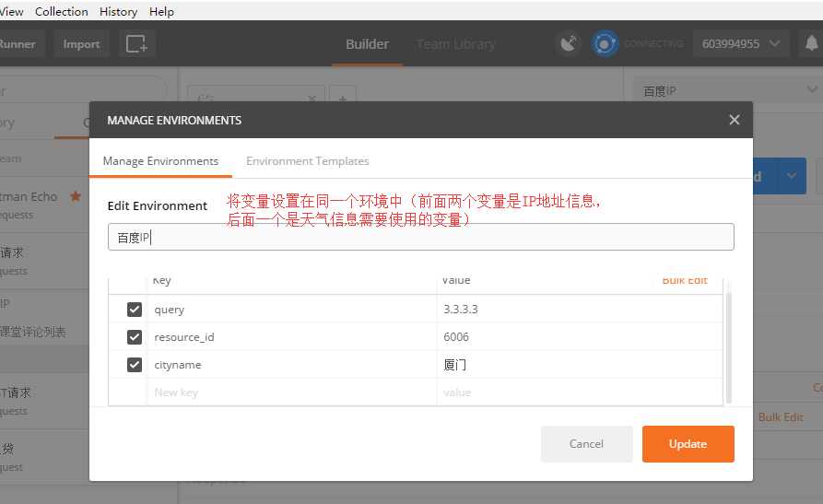Click the New key input cell

[x=292, y=393]
